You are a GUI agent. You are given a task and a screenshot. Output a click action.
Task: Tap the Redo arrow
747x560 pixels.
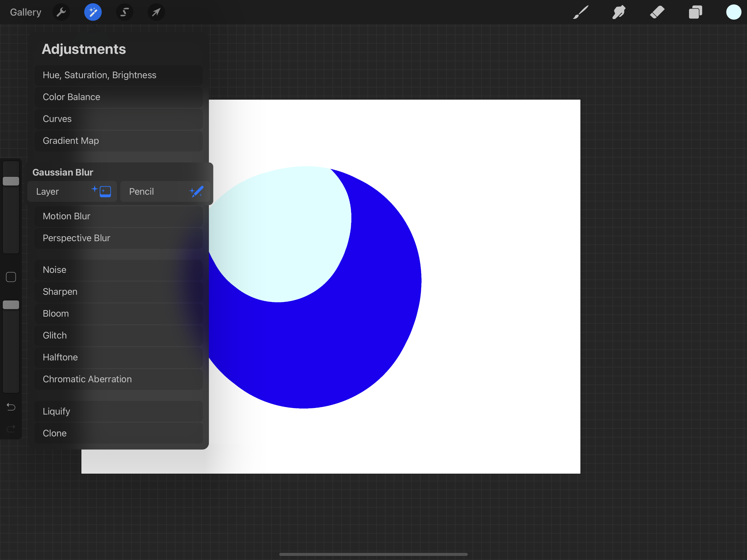coord(11,428)
